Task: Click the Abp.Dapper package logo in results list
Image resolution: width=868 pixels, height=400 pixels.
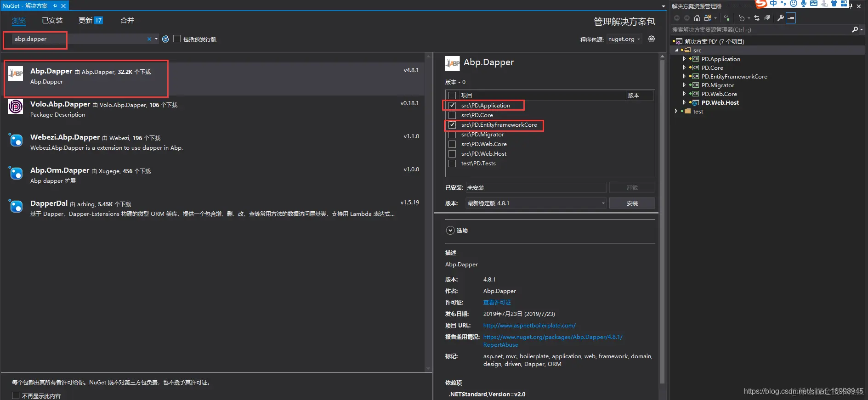Action: [16, 73]
